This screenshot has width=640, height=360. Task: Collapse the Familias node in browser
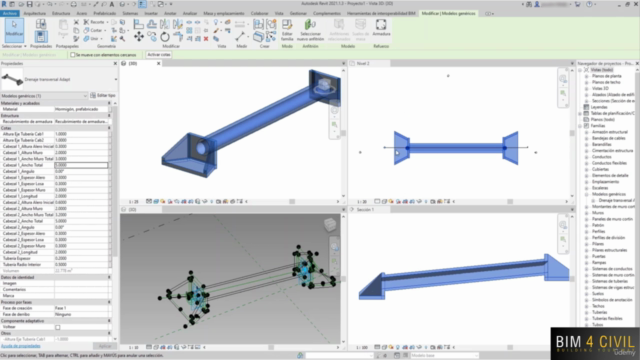tap(580, 126)
